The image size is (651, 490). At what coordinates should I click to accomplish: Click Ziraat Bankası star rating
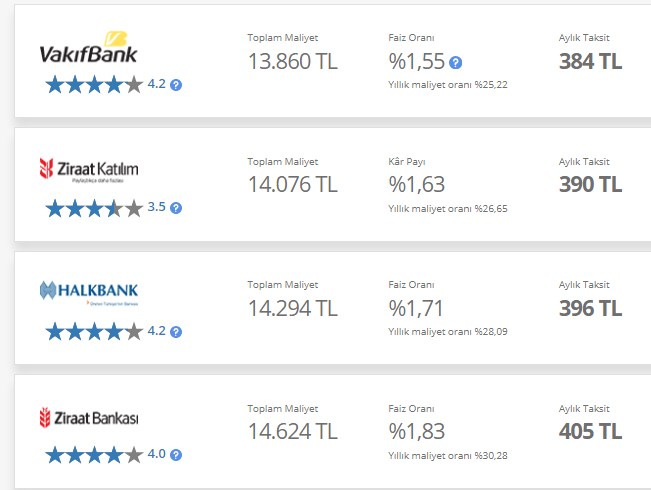coord(93,454)
